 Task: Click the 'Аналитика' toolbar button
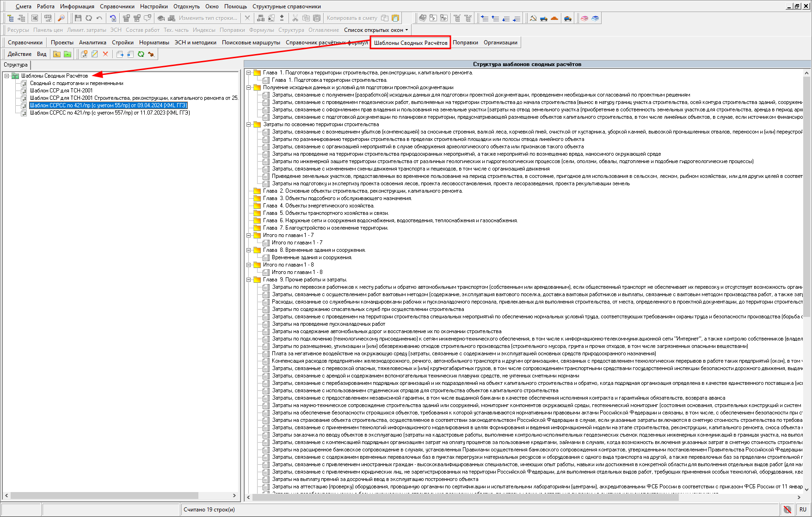[92, 43]
